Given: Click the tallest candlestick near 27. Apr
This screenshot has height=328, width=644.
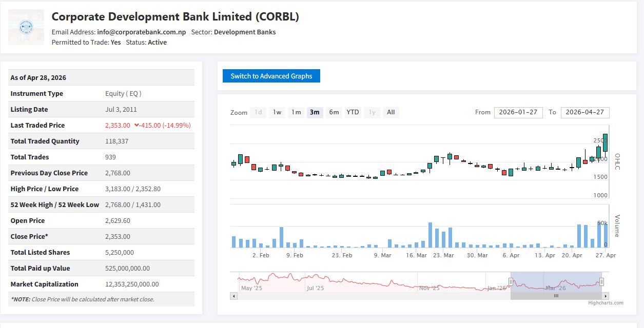Looking at the screenshot, I should click(606, 143).
